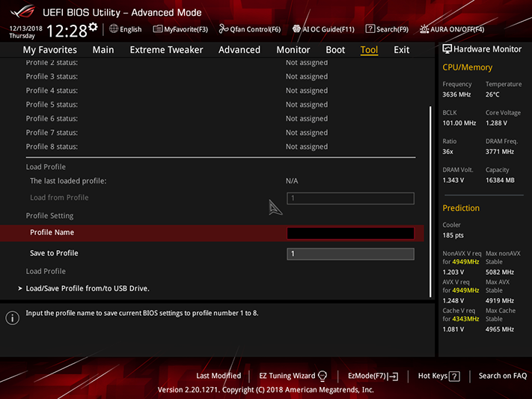Click the Save to Profile number field
Image resolution: width=532 pixels, height=399 pixels.
(350, 254)
